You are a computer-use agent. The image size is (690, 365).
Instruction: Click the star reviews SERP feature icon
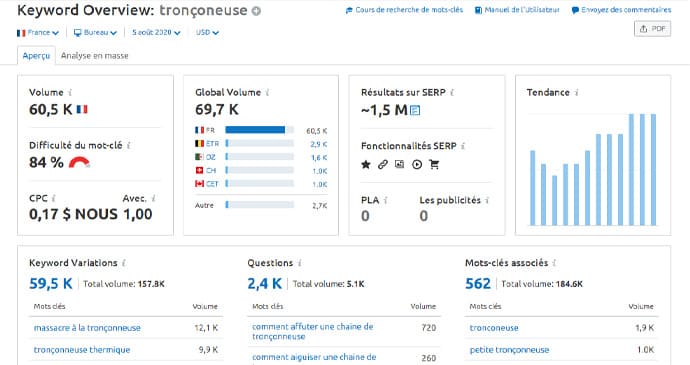point(366,165)
